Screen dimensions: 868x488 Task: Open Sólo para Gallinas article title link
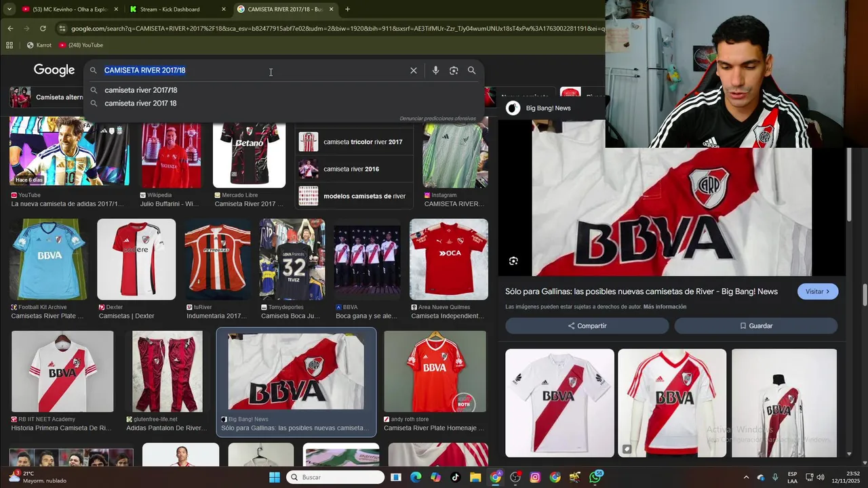[641, 291]
